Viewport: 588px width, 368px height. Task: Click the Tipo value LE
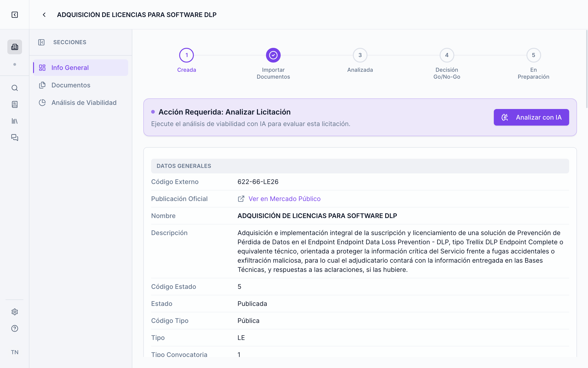pyautogui.click(x=241, y=338)
